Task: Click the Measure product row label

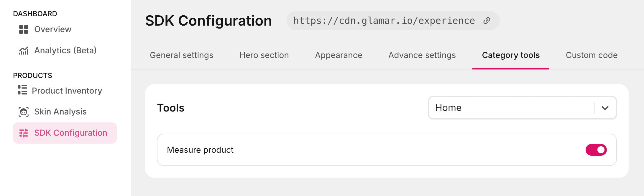Action: [x=200, y=150]
